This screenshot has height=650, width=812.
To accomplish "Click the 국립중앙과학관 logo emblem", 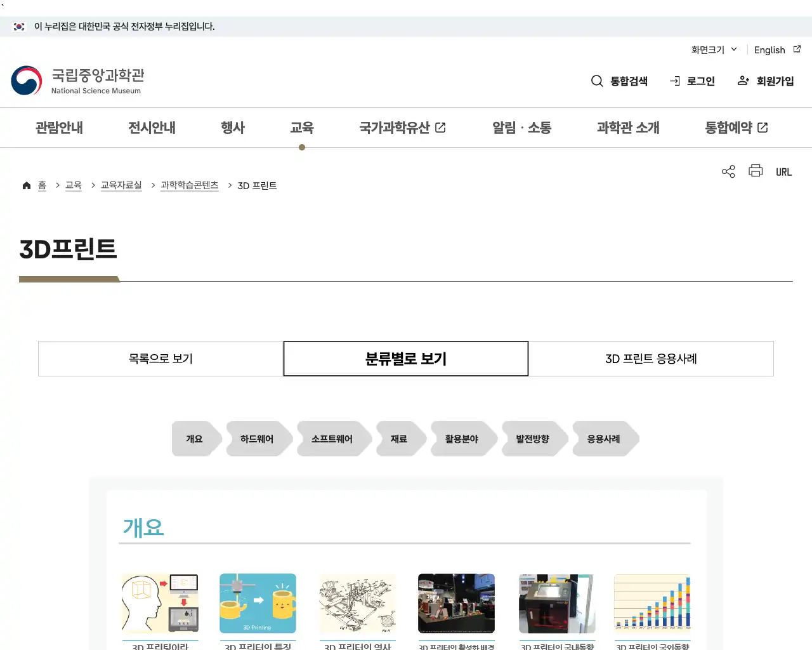I will (25, 81).
